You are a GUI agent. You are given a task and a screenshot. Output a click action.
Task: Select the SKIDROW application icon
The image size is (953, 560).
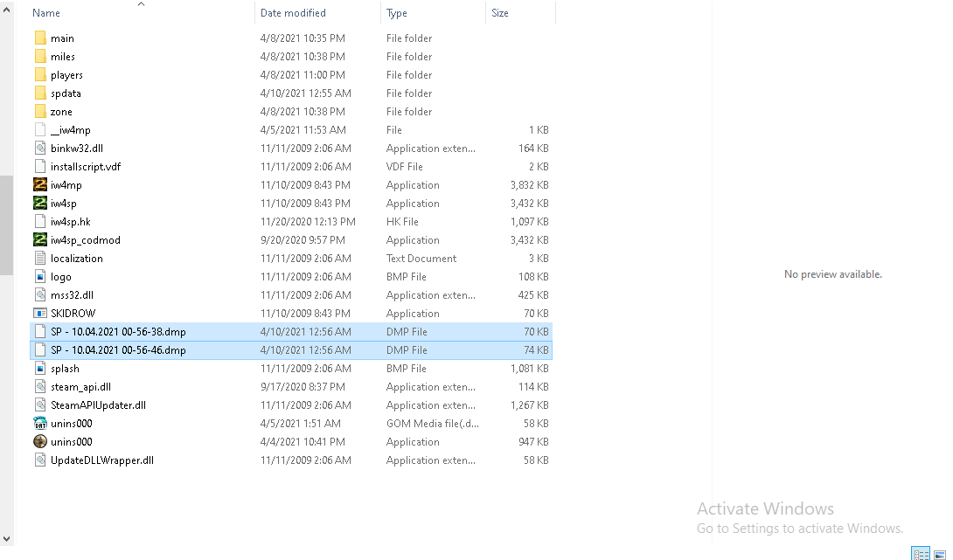point(40,314)
